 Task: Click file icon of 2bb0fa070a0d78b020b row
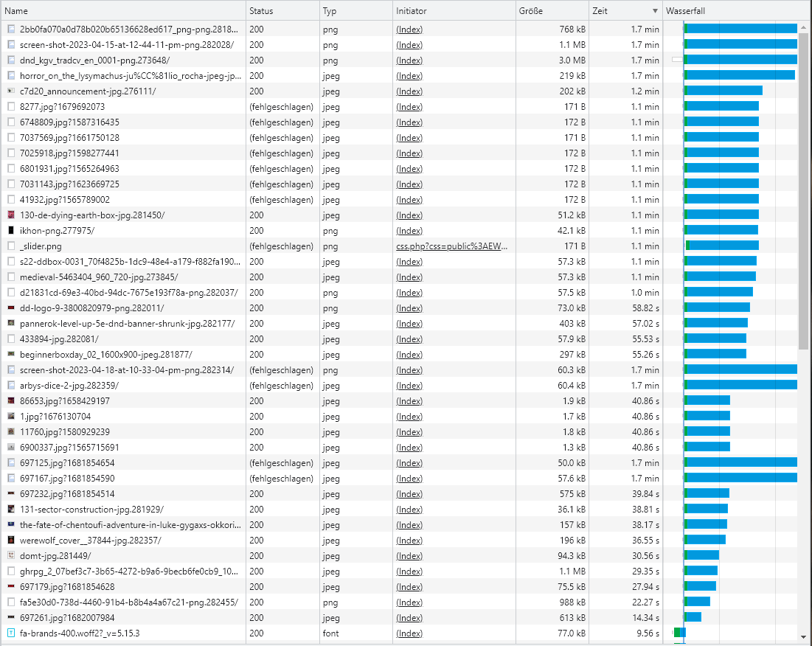coord(11,29)
